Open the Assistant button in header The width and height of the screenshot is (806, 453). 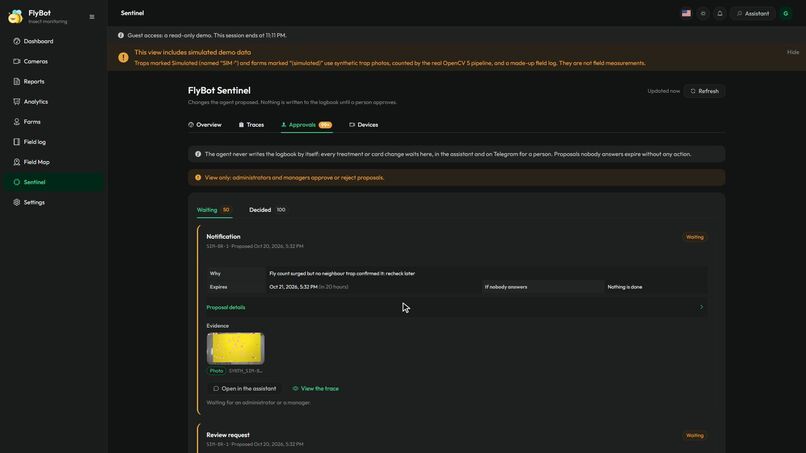click(753, 13)
